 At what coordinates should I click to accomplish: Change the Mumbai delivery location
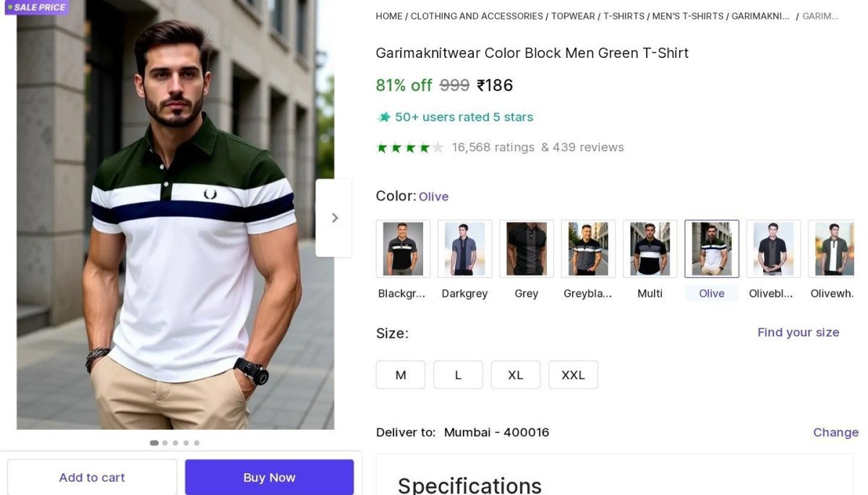click(x=835, y=432)
